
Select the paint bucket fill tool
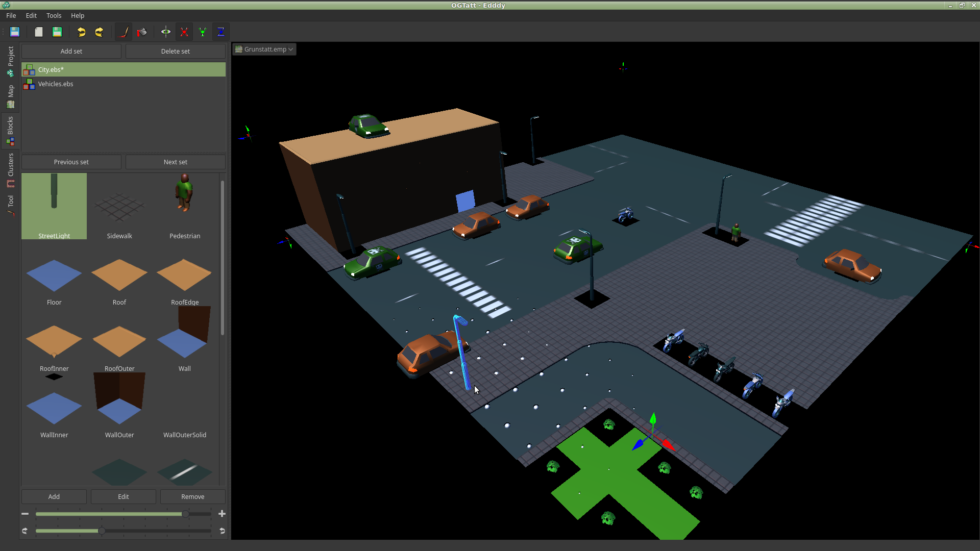tap(142, 32)
